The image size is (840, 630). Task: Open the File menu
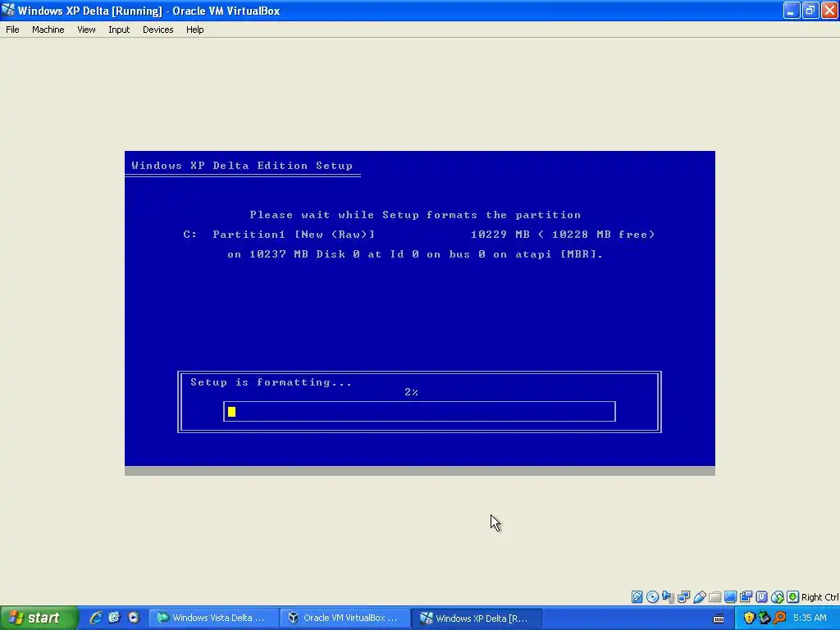coord(12,30)
